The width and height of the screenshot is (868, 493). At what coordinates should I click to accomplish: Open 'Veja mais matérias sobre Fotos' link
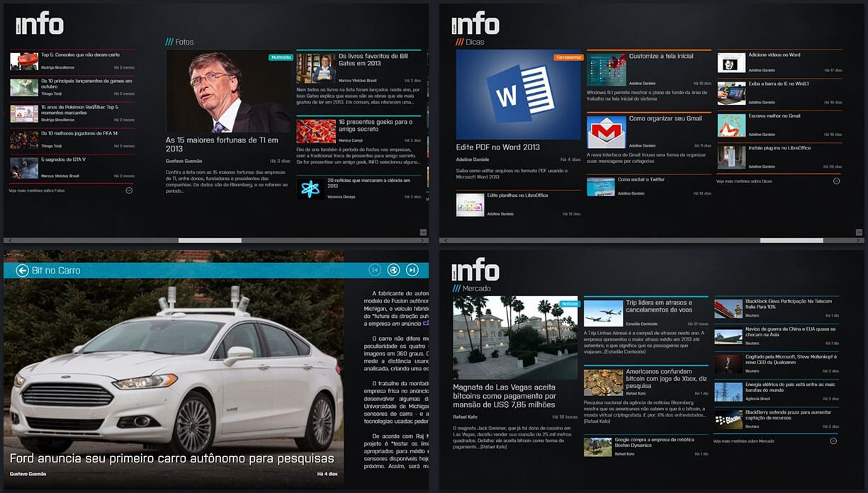pyautogui.click(x=37, y=191)
